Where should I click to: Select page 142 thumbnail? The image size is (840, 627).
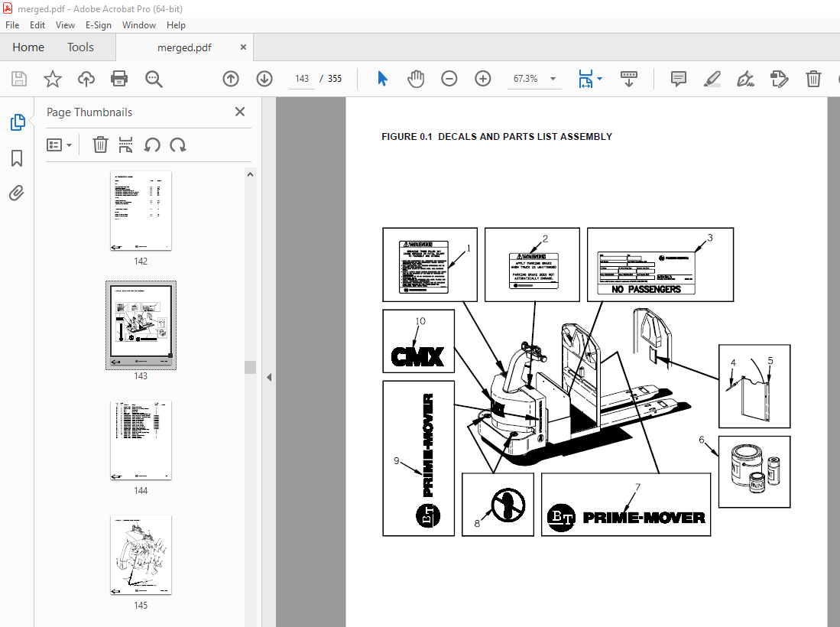tap(141, 210)
